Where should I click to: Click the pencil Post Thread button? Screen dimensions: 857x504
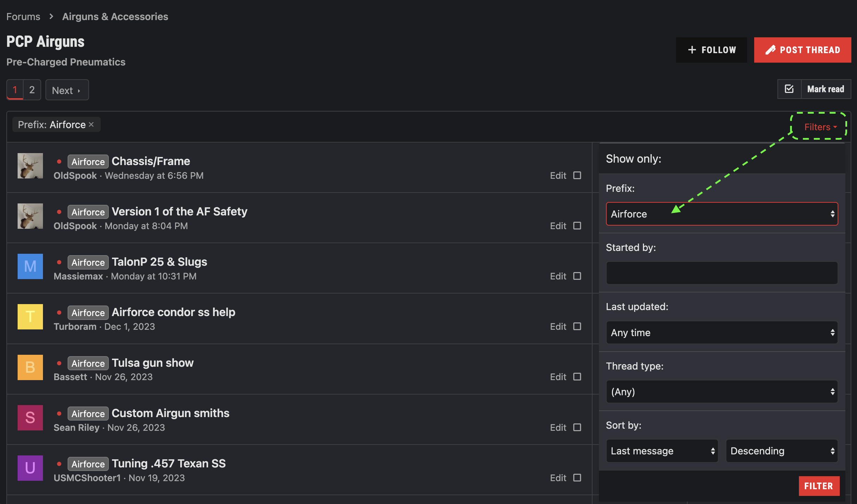point(802,50)
